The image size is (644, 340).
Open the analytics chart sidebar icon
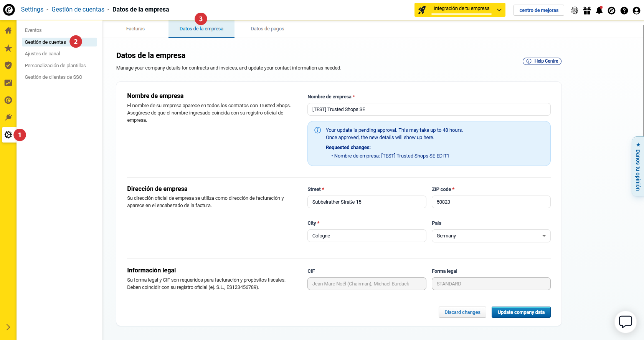click(x=8, y=83)
